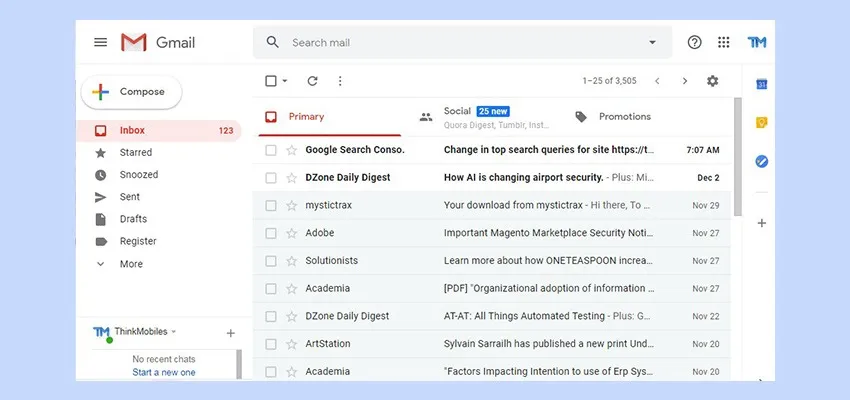
Task: Open the Inbox folder
Action: coord(158,130)
